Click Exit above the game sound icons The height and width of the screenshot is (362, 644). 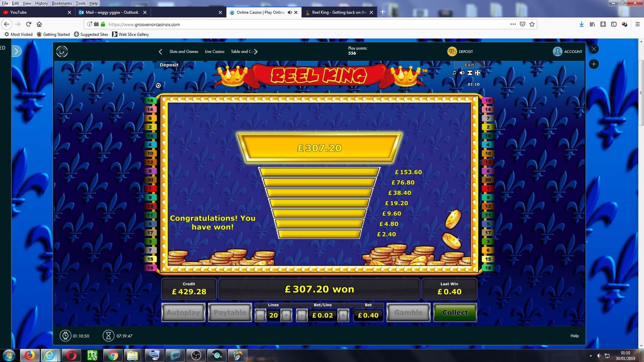(x=469, y=65)
